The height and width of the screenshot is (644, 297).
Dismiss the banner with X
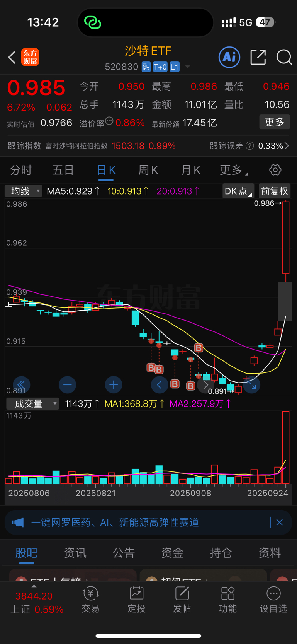pos(280,523)
